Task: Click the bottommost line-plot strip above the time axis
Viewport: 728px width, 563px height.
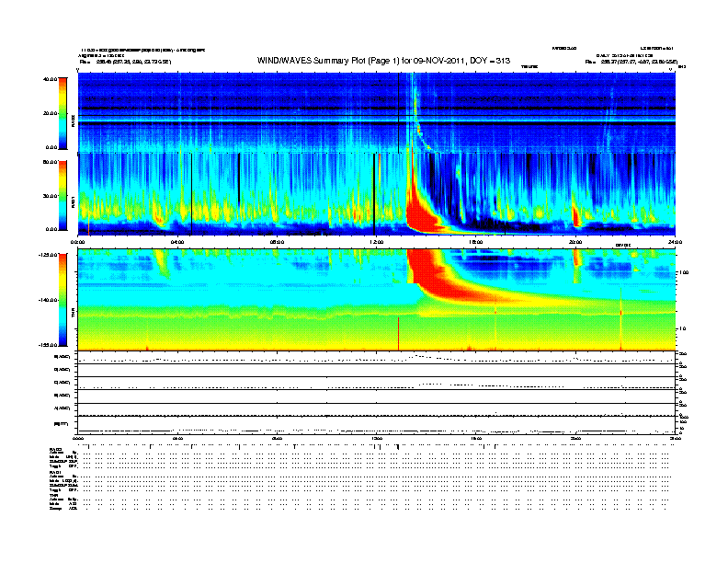Action: (377, 425)
